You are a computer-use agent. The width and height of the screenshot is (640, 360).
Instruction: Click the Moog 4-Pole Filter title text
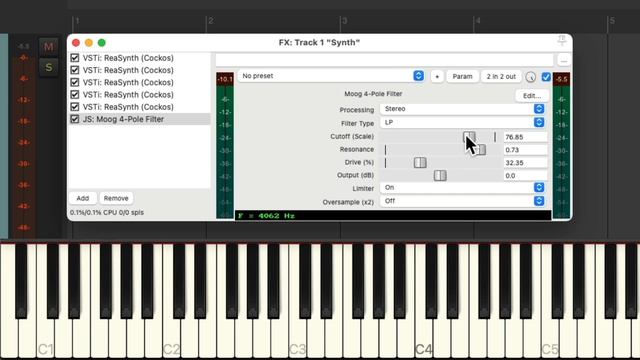click(373, 94)
